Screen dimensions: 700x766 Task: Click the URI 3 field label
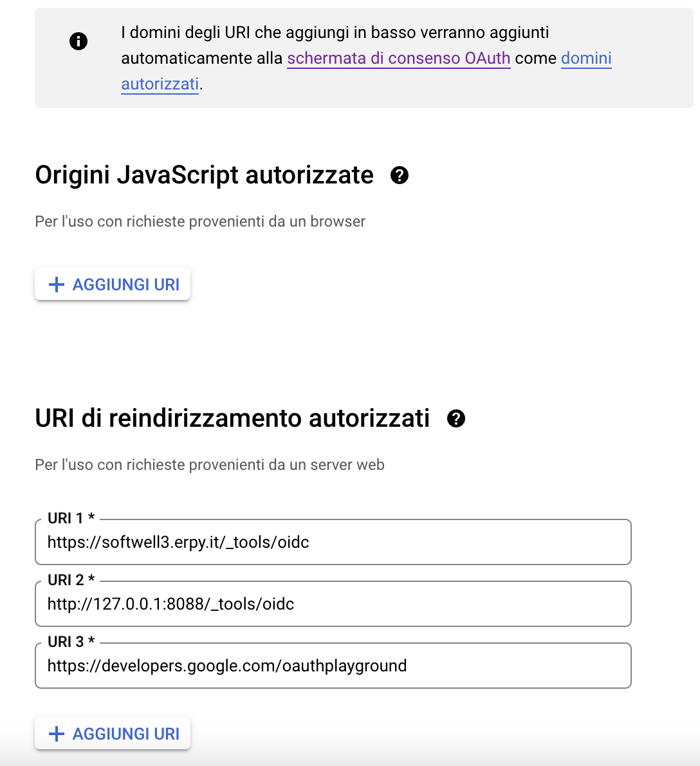[71, 642]
